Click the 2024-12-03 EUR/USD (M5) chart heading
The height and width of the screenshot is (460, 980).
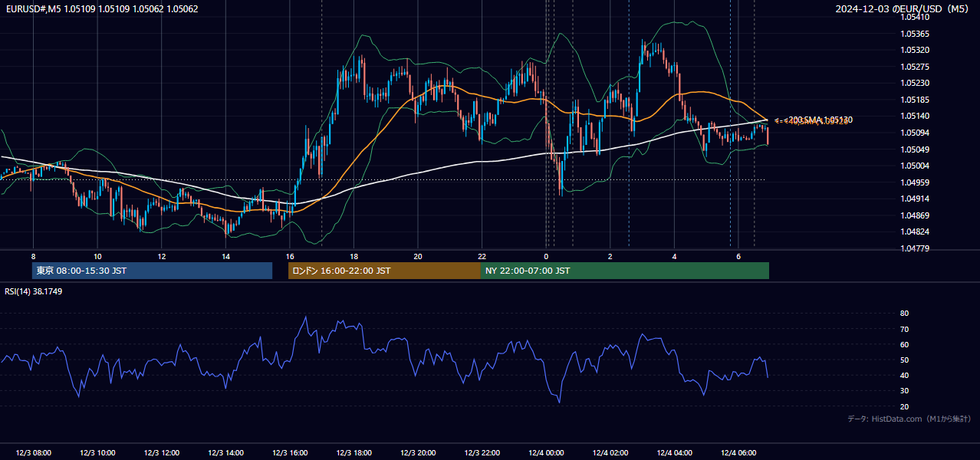point(903,9)
